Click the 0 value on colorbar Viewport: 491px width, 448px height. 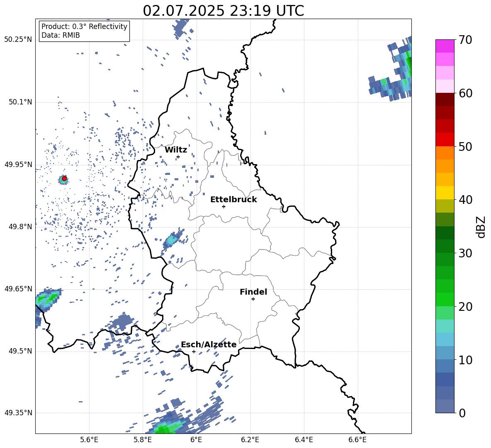coord(462,413)
